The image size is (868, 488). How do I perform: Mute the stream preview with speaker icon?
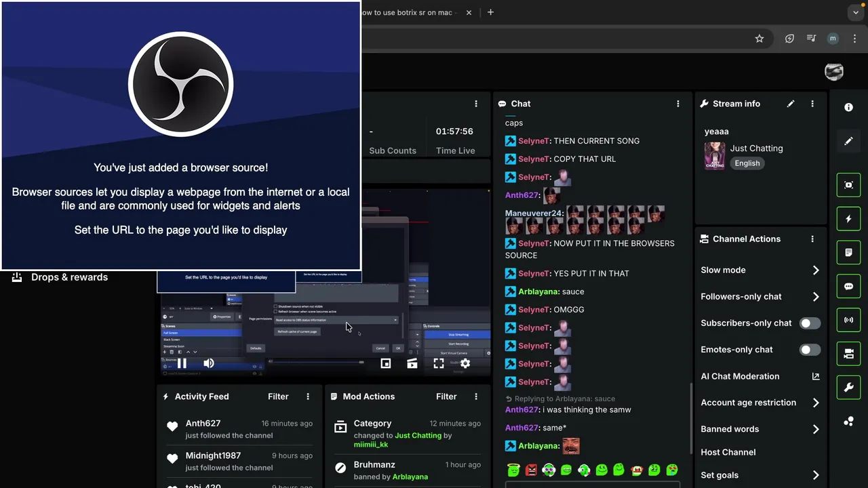pos(209,363)
